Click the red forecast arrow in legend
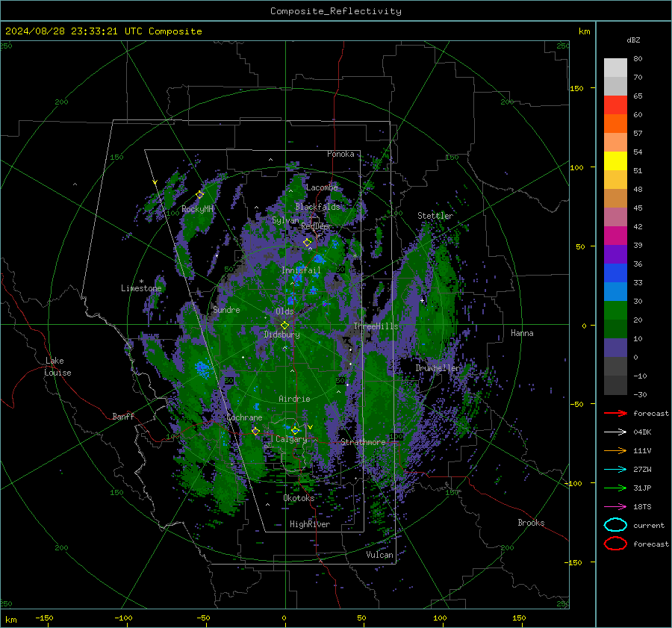Viewport: 672px width, 628px height. click(615, 413)
